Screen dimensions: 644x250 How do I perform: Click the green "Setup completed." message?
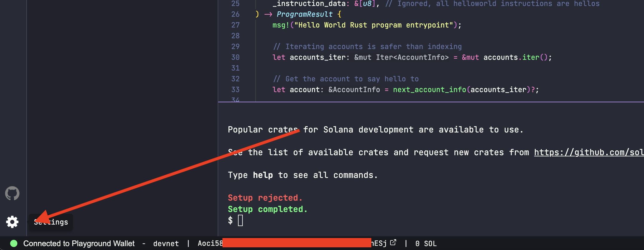pos(268,209)
